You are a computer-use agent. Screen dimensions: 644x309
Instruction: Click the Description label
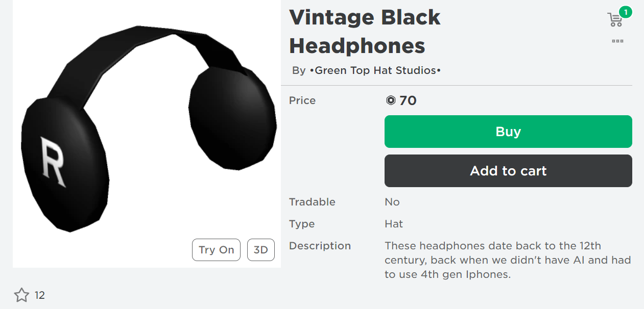[320, 246]
